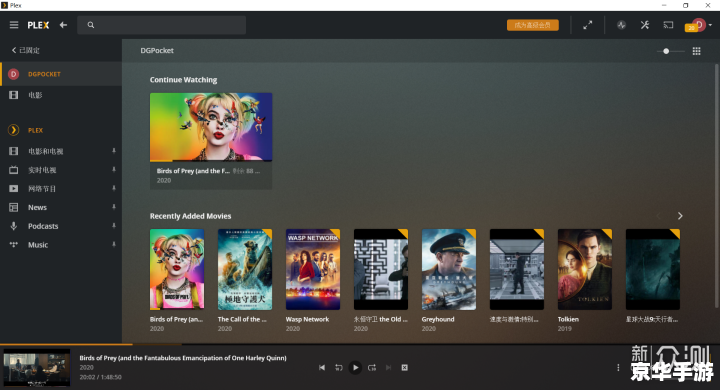Skip to next item
The image size is (720, 390).
pos(388,367)
